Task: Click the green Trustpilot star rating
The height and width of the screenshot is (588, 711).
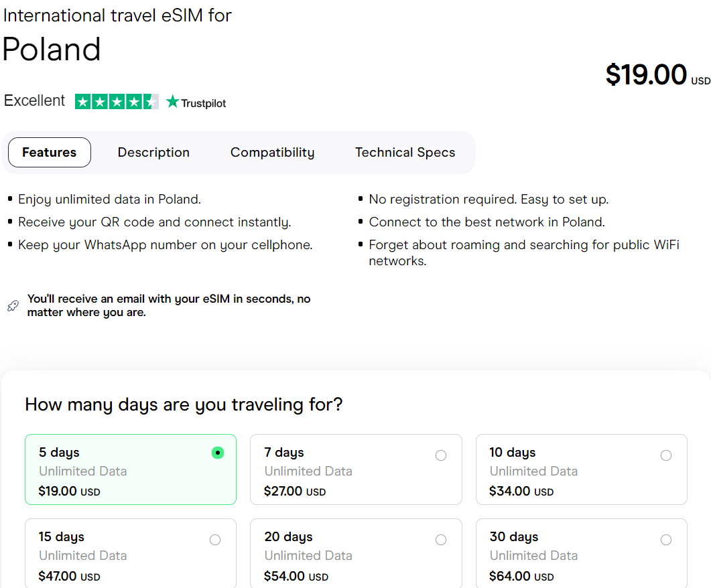Action: pyautogui.click(x=117, y=102)
